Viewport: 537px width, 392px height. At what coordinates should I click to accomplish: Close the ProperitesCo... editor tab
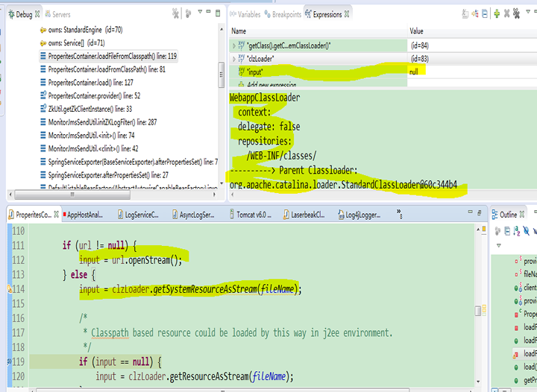point(56,214)
